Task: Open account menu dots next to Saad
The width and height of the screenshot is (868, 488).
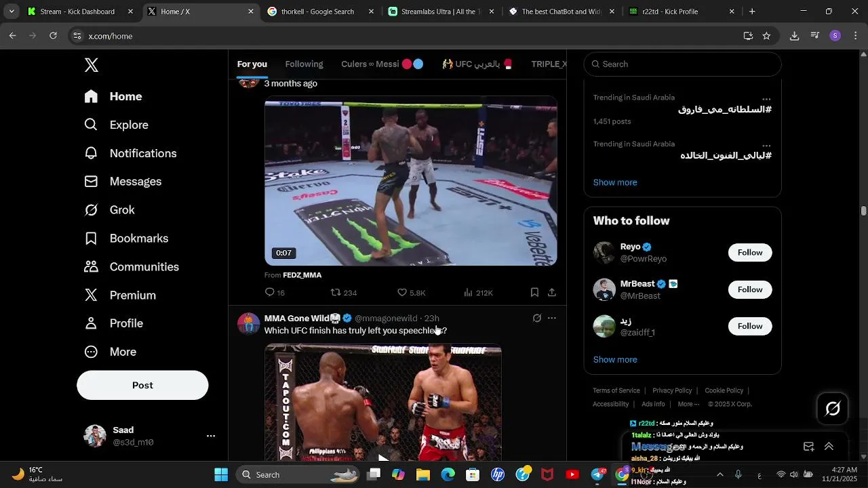Action: coord(211,436)
